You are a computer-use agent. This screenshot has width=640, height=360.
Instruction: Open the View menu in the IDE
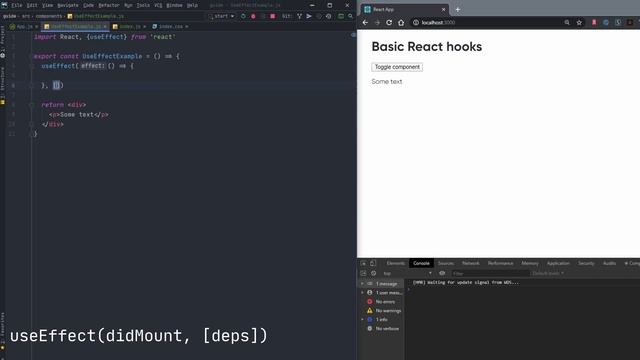(47, 5)
